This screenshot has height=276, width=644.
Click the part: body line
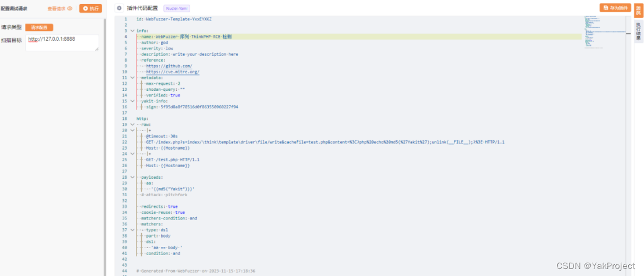click(x=158, y=236)
